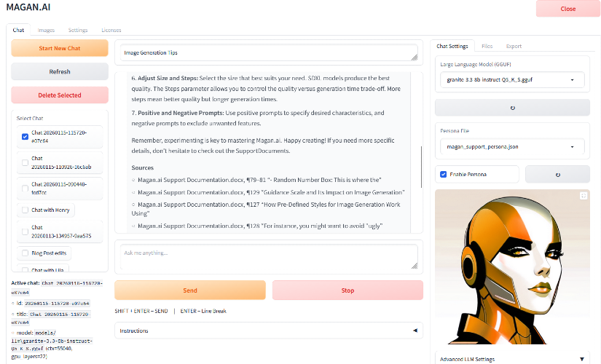Select the Blog Post edits checkbox

point(25,253)
